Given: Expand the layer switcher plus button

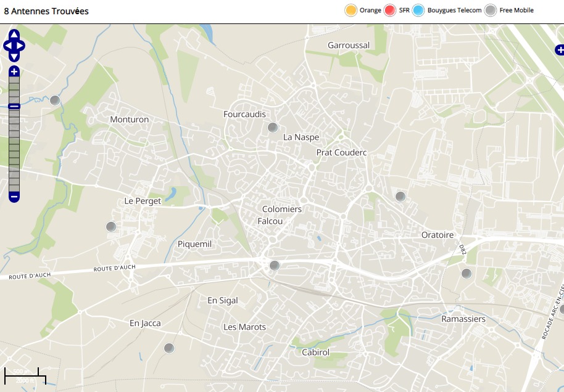Looking at the screenshot, I should (x=560, y=49).
